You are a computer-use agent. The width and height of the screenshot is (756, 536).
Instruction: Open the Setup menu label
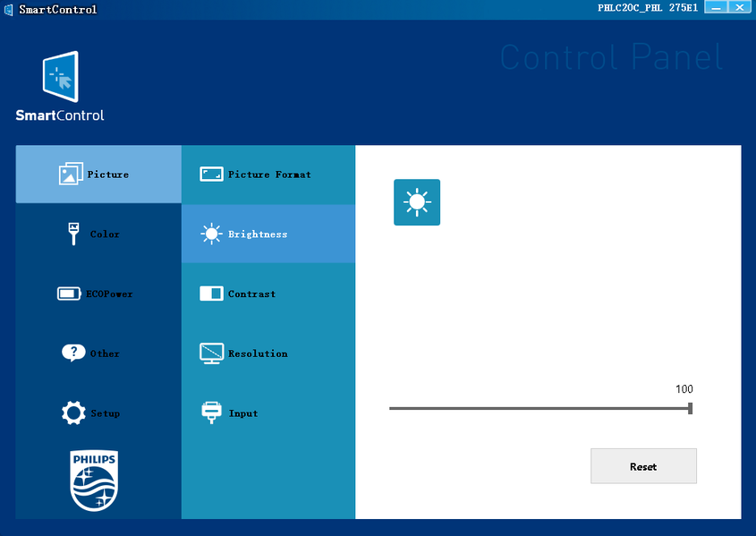(105, 413)
